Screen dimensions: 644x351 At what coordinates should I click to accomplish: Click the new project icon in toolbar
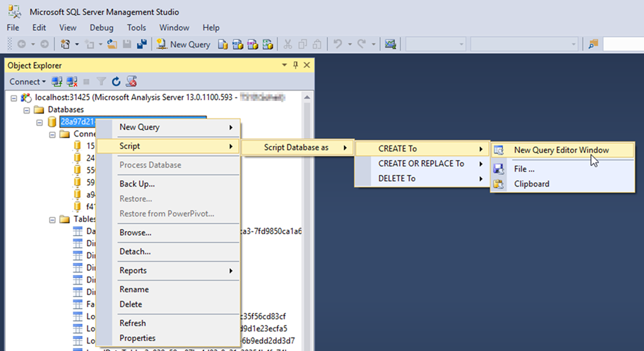point(66,45)
